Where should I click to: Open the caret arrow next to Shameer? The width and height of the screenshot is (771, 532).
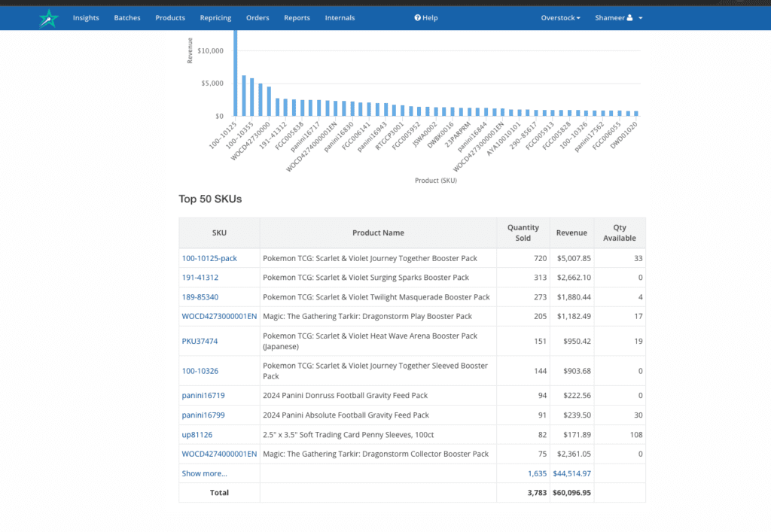tap(640, 18)
